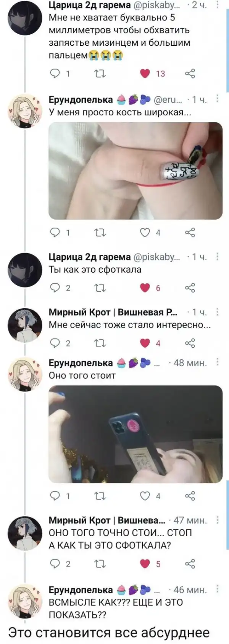Share the 'кость широкая' photo tweet
This screenshot has height=644, width=229.
point(190,232)
